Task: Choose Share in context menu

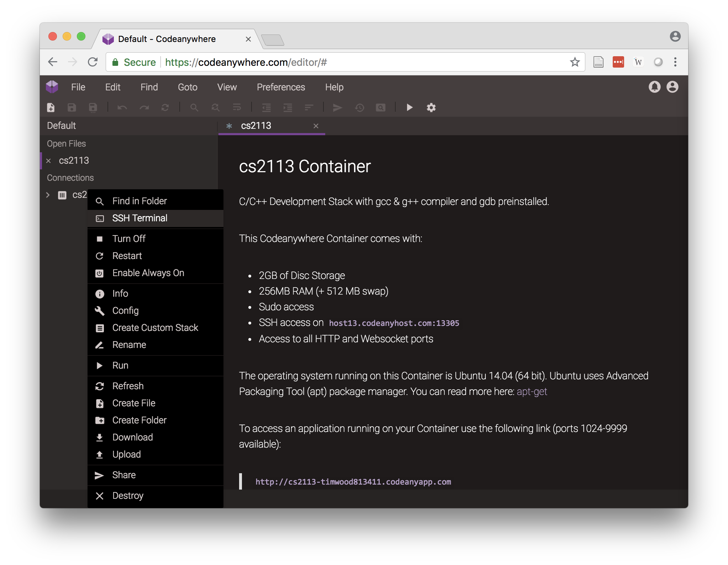Action: pyautogui.click(x=155, y=475)
